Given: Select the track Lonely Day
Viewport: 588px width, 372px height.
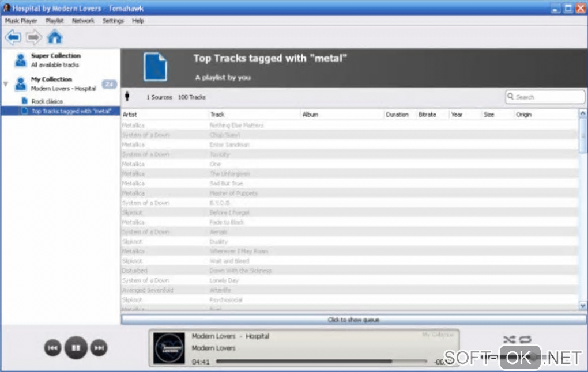Looking at the screenshot, I should (224, 280).
